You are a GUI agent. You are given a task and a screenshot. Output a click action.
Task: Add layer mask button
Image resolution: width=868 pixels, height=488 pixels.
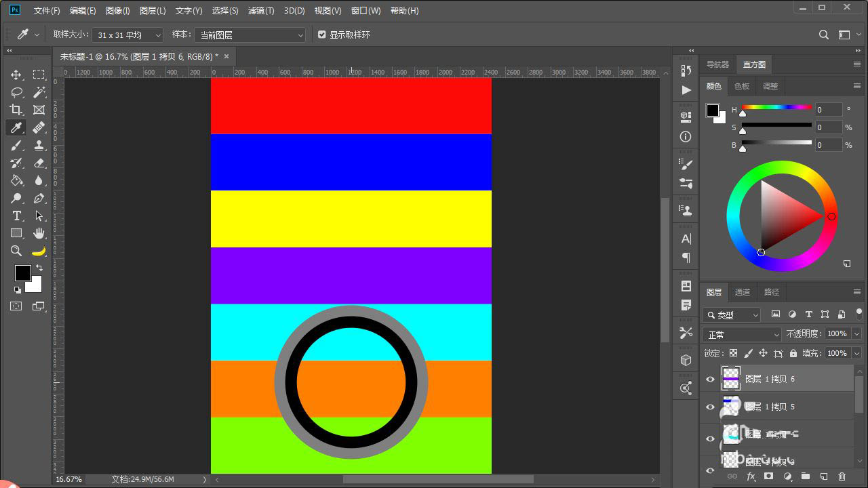point(768,477)
